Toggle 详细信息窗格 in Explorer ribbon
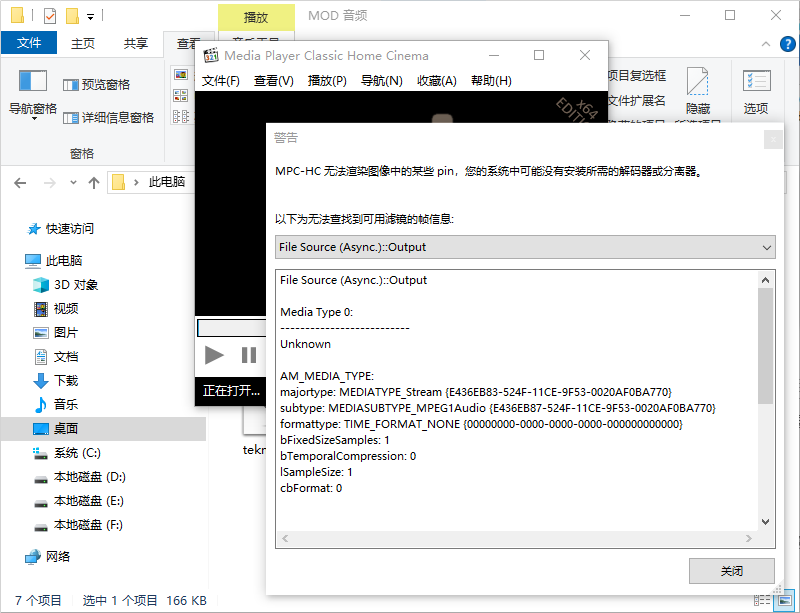Viewport: 800px width, 613px height. pyautogui.click(x=109, y=117)
